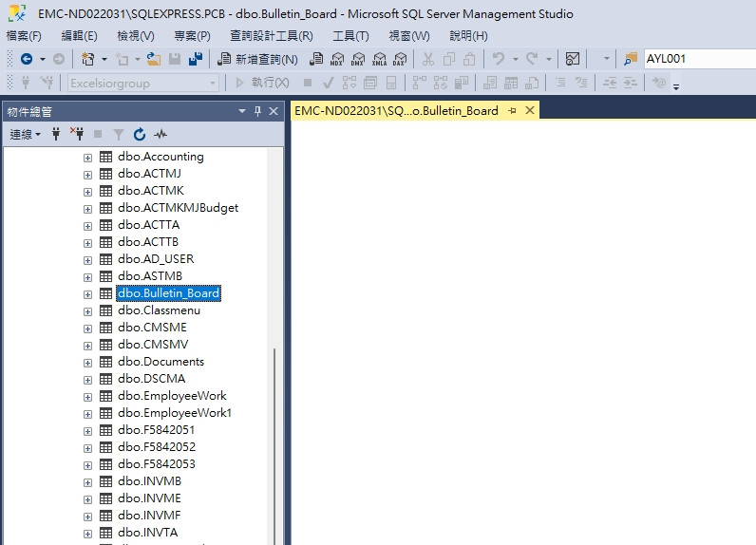The width and height of the screenshot is (756, 545).
Task: Close the Bulletin_Board document tab
Action: (529, 110)
